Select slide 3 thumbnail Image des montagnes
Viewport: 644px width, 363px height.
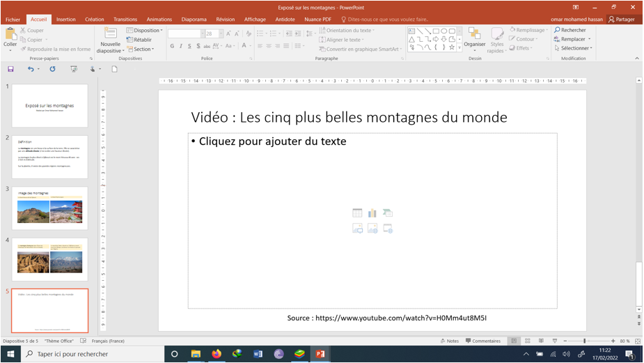click(49, 208)
